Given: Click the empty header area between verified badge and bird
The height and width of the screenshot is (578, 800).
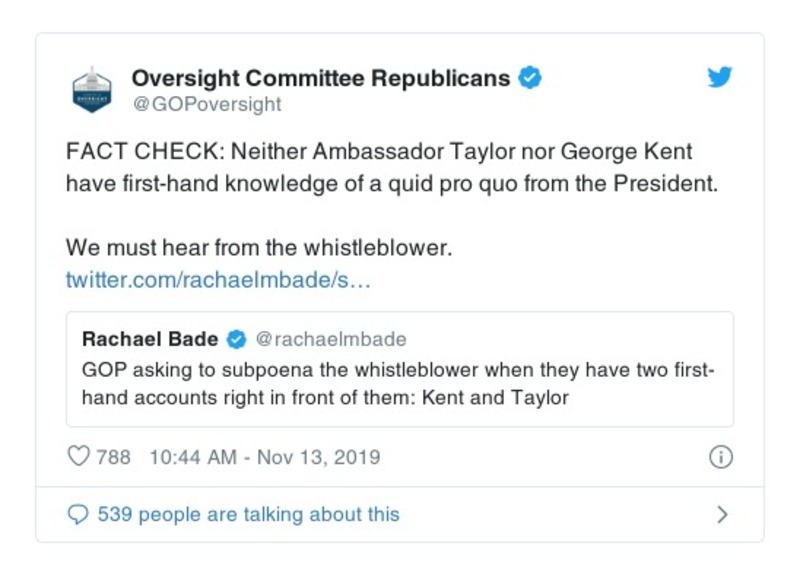Looking at the screenshot, I should tap(620, 80).
